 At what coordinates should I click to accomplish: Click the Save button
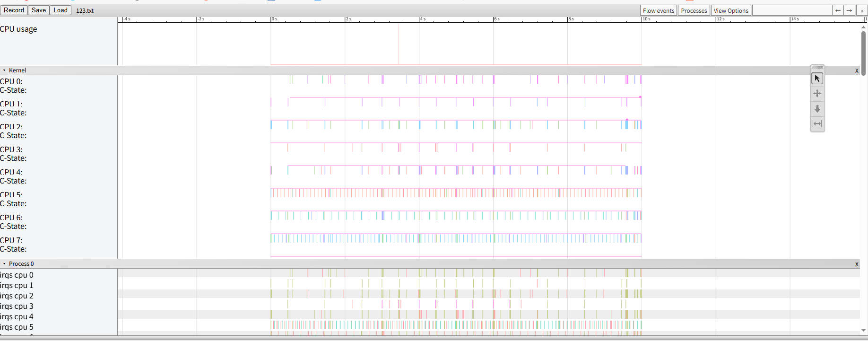(39, 10)
